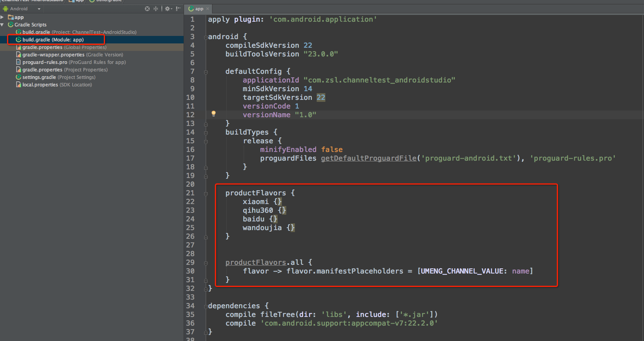This screenshot has height=341, width=644.
Task: Close the app editor tab
Action: click(208, 9)
